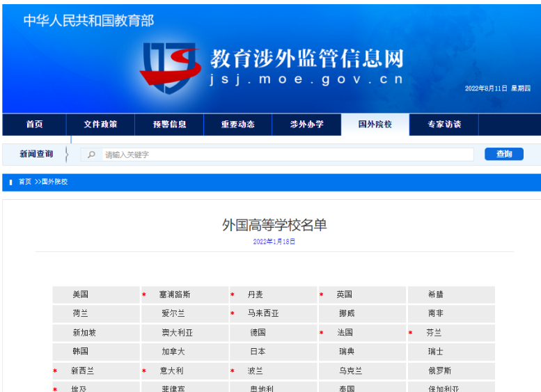Click 首页 in the breadcrumb

pyautogui.click(x=25, y=182)
